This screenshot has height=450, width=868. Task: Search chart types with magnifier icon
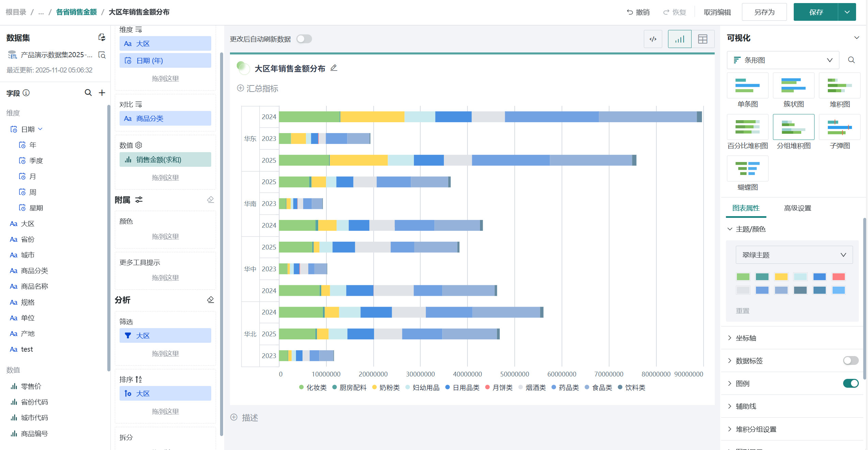[851, 60]
